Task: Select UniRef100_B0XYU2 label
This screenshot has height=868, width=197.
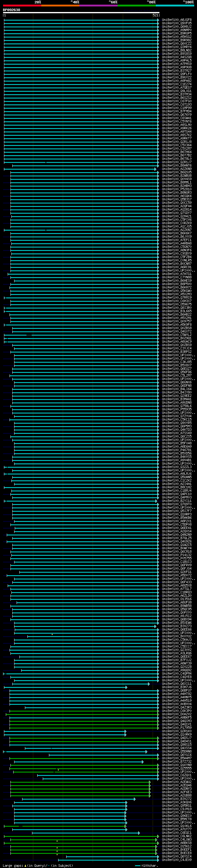Action: coord(177,636)
